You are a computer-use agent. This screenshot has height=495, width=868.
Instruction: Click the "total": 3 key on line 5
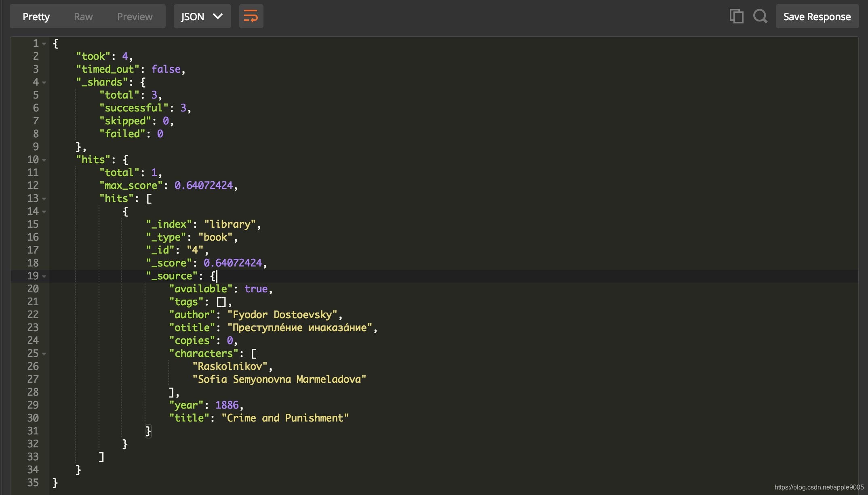coord(119,95)
